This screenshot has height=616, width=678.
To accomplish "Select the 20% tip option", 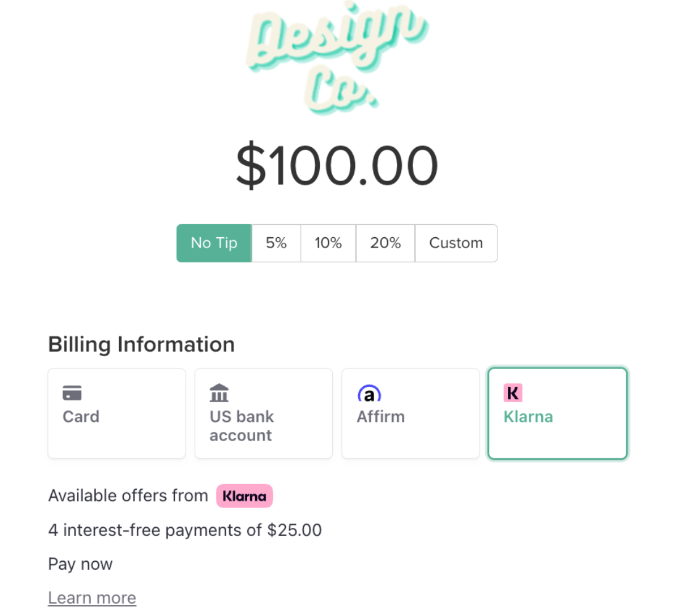I will (x=385, y=243).
